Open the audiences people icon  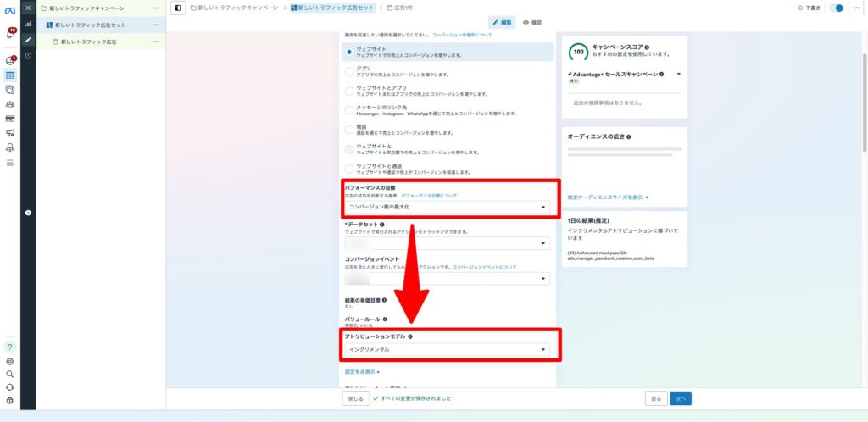coord(10,104)
